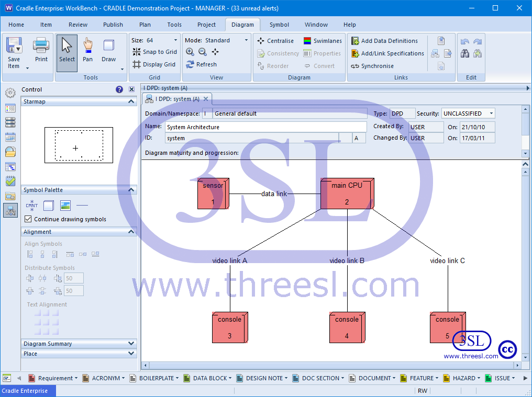Open the Control panel help icon
Image resolution: width=532 pixels, height=397 pixels.
click(x=119, y=89)
